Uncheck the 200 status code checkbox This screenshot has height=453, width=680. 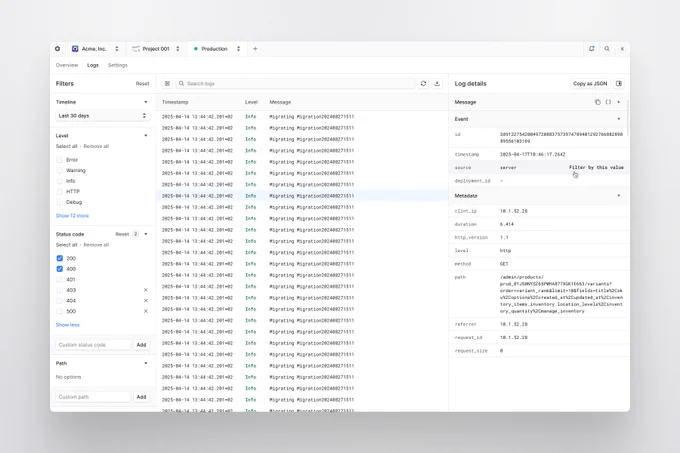(x=60, y=258)
